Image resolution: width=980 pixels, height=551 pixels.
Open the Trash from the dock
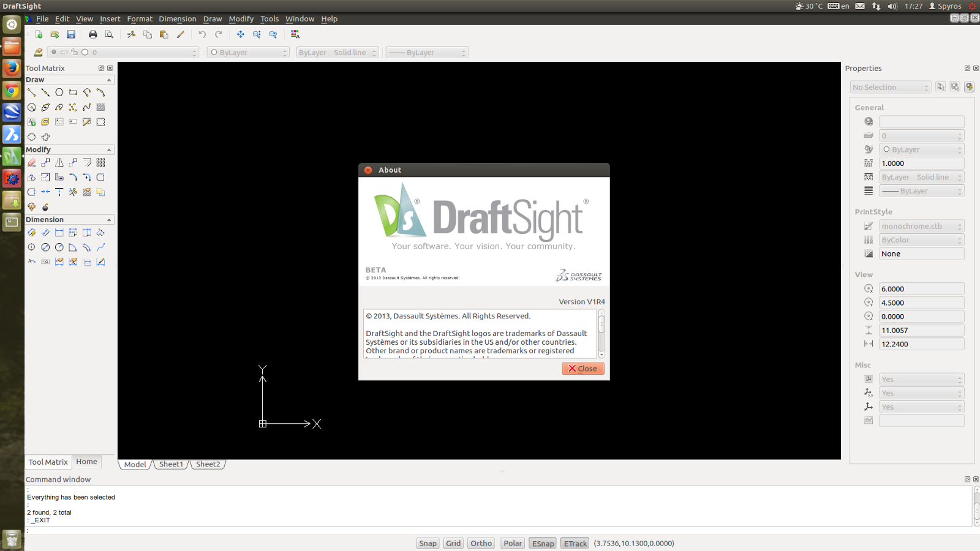pos(12,539)
